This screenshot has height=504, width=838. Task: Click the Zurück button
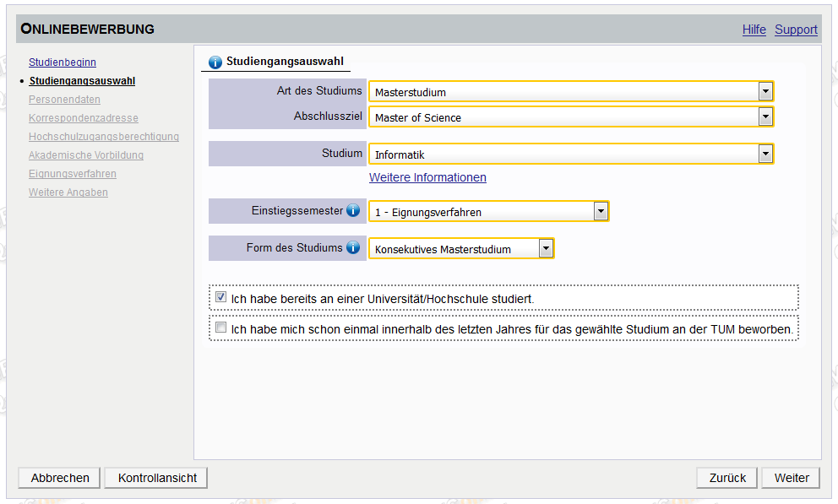[727, 478]
